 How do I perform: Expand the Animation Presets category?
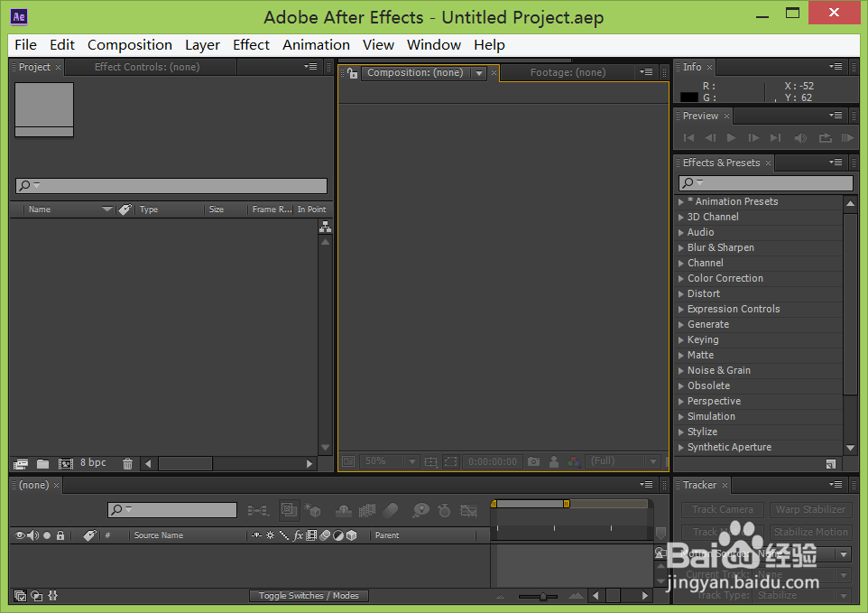pyautogui.click(x=681, y=202)
